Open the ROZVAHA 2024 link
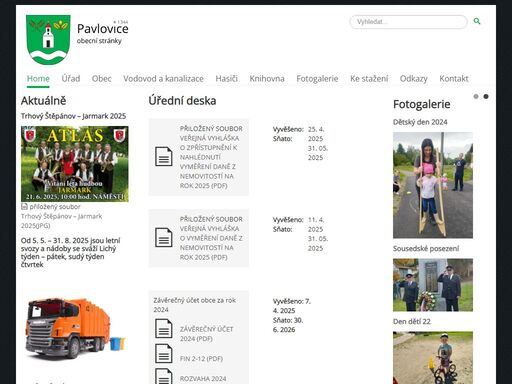The width and height of the screenshot is (512, 384). (x=203, y=379)
